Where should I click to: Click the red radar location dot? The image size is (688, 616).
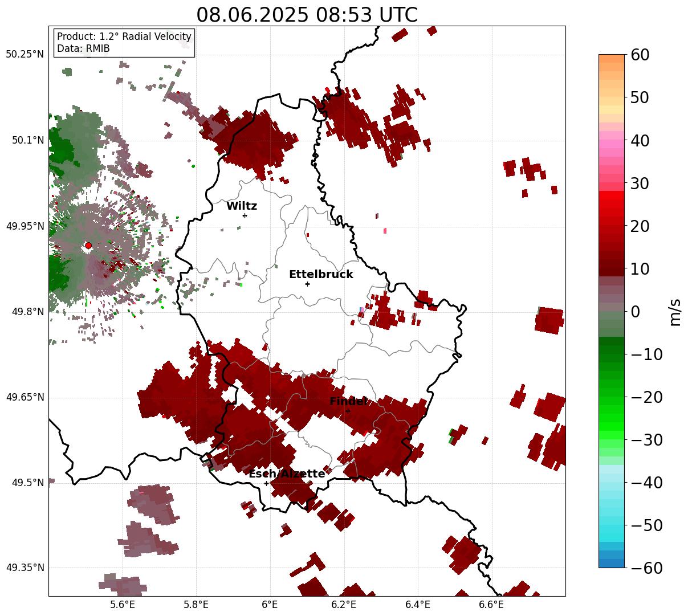click(88, 246)
